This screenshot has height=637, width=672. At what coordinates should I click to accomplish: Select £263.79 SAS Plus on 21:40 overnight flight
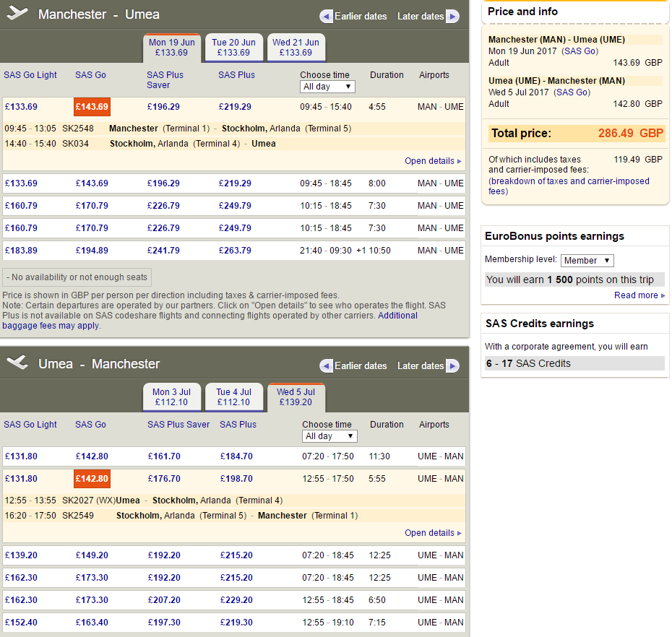point(235,251)
